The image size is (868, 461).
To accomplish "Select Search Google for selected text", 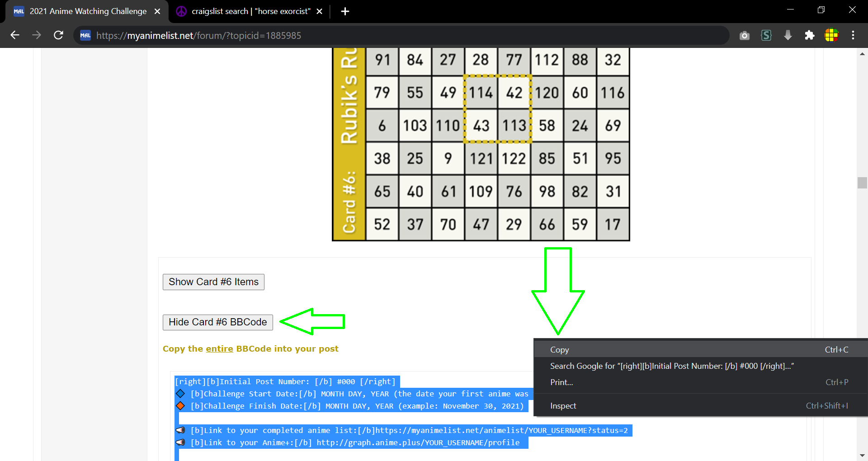I will pyautogui.click(x=701, y=366).
